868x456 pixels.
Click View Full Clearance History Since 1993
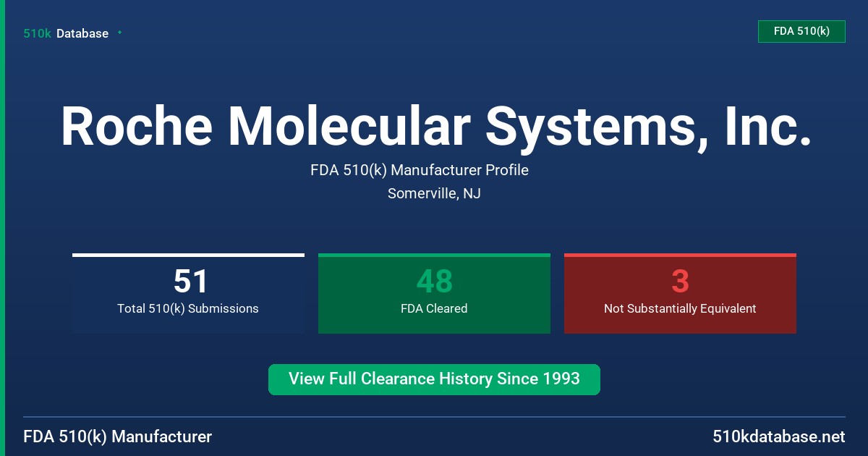pos(434,379)
